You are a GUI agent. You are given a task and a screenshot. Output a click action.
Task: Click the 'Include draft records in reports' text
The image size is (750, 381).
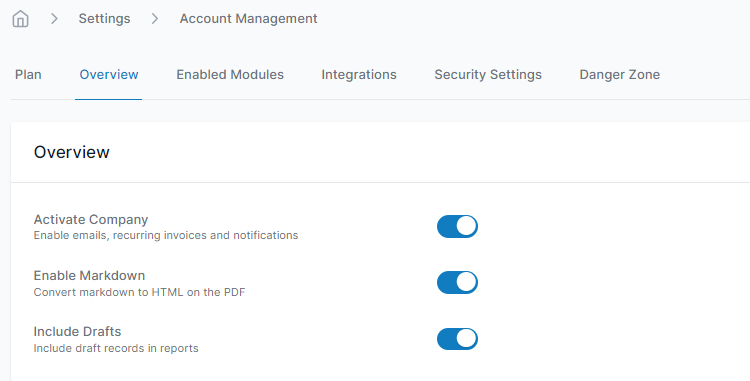pos(116,348)
